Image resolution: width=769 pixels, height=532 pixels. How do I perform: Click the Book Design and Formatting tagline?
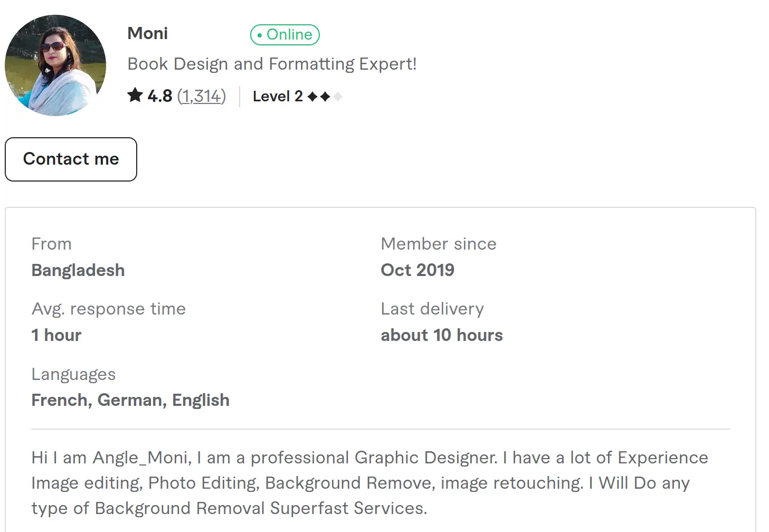pyautogui.click(x=272, y=64)
